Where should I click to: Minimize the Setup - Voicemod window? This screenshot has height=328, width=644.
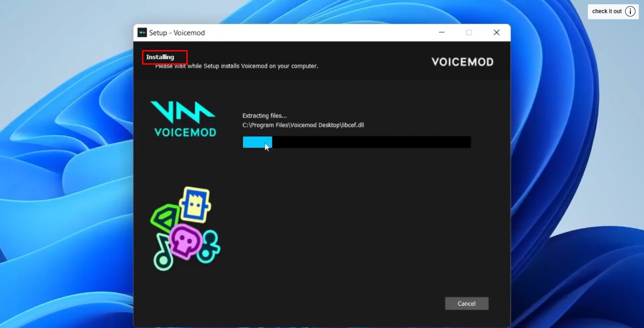coord(442,32)
